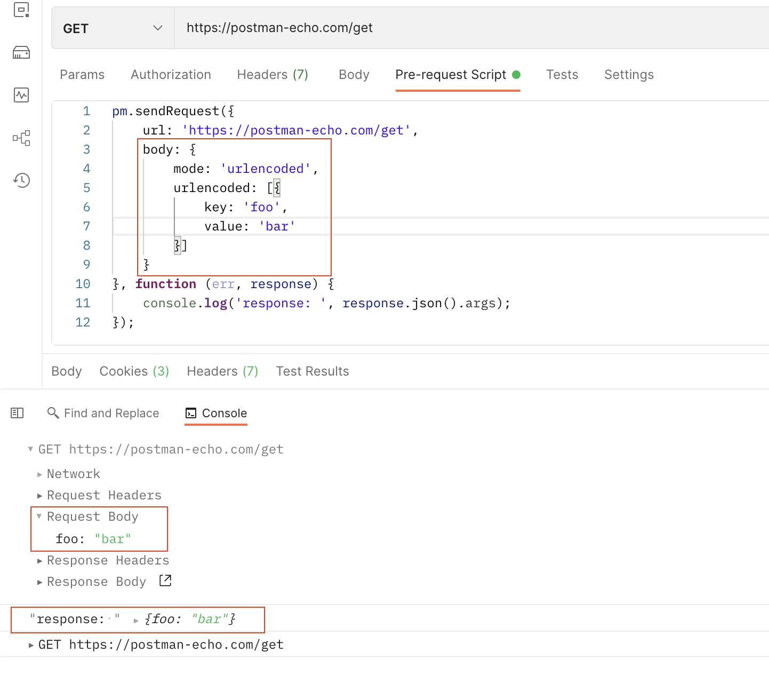Switch to the Tests tab
Viewport: 769px width, 700px height.
pos(562,75)
